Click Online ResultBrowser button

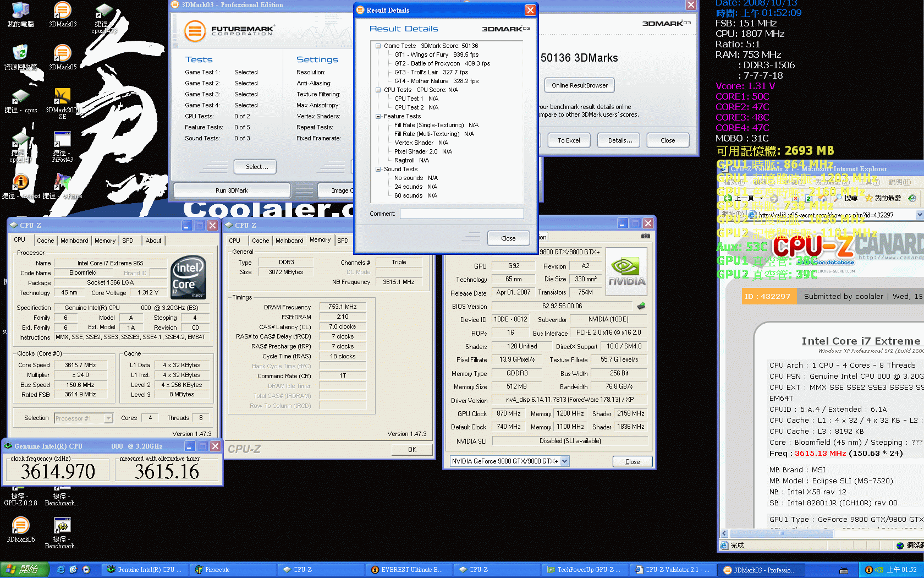click(580, 85)
